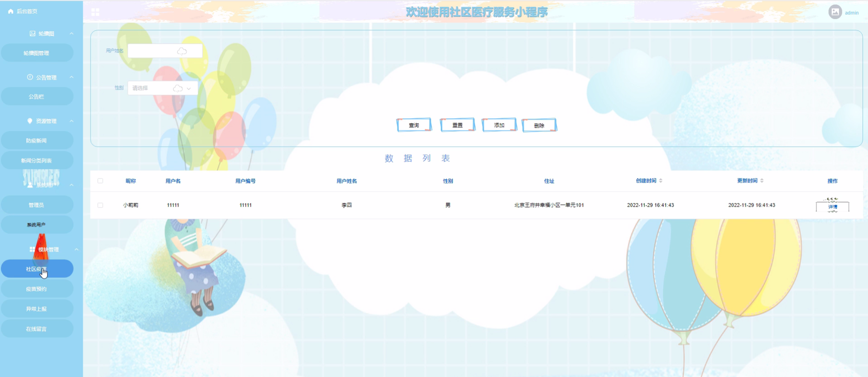868x377 pixels.
Task: Click the home icon beside 后台首页
Action: (x=11, y=11)
